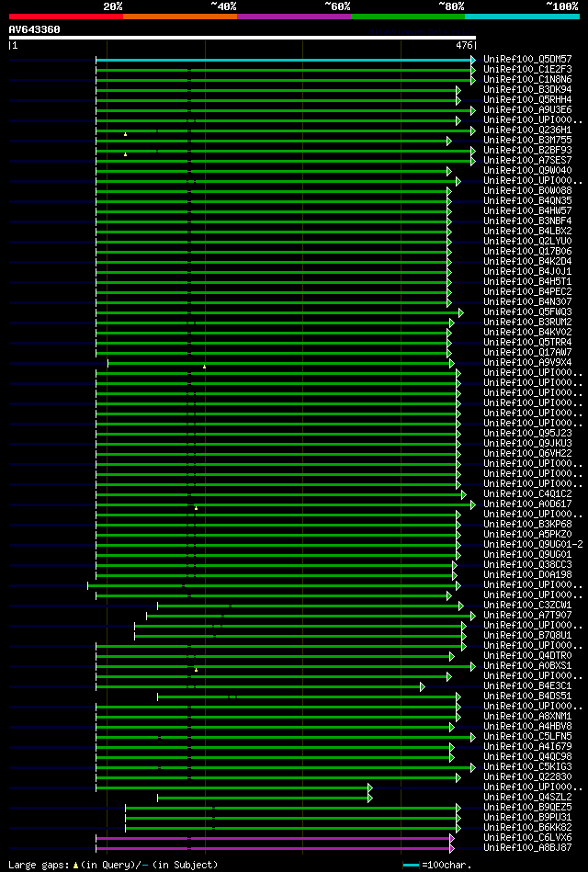Click the UniRef100_D0A198 label
The image size is (588, 872).
[527, 575]
